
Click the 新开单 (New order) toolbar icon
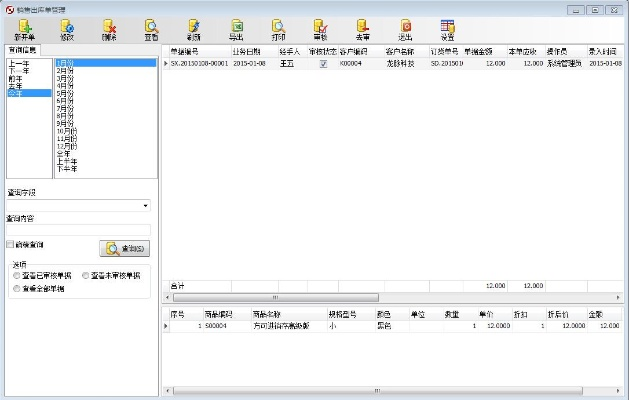click(25, 29)
